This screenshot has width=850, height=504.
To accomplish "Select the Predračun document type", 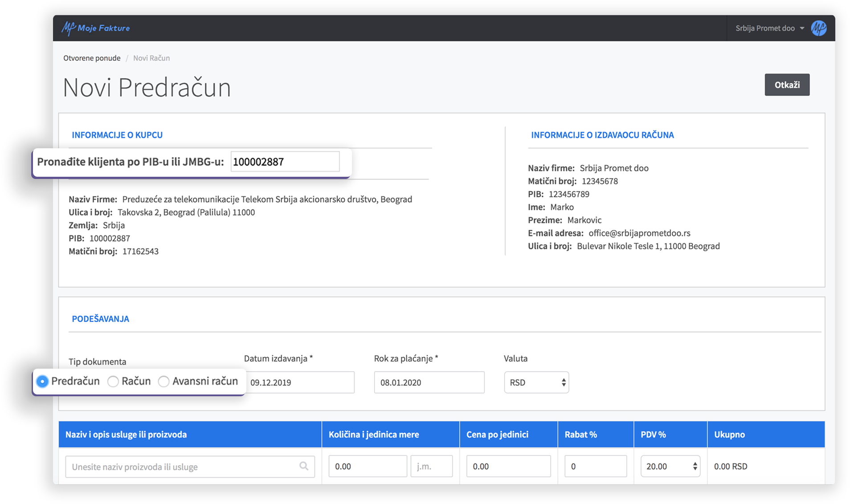I will pyautogui.click(x=42, y=382).
